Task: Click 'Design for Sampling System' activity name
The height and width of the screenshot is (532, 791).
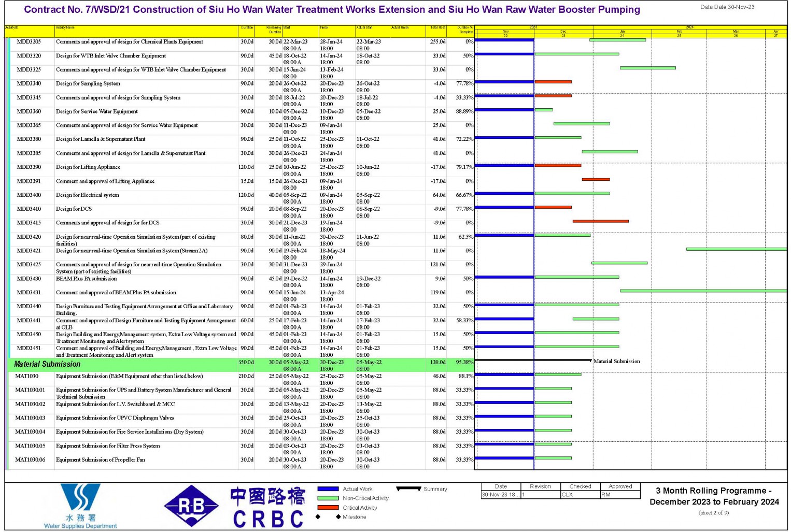Action: [88, 84]
